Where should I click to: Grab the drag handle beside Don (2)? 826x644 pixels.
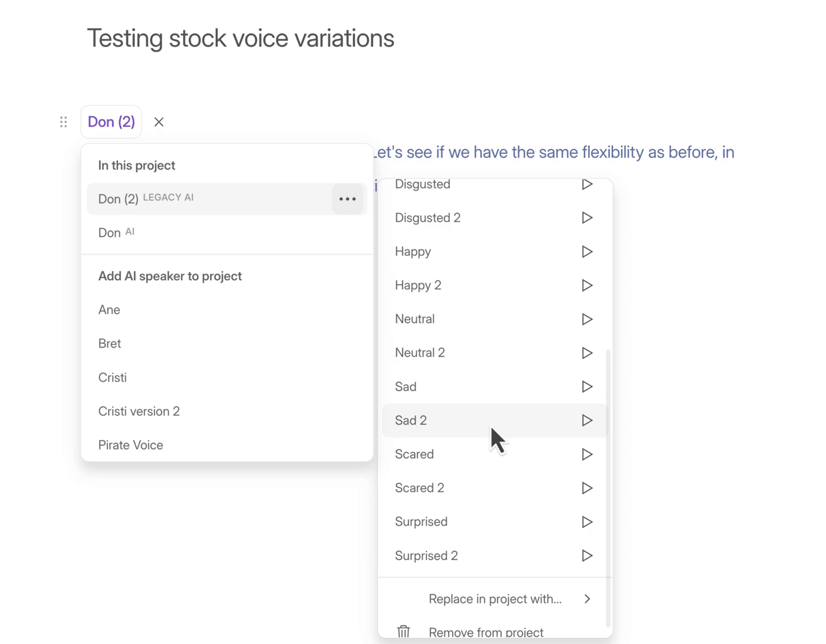click(64, 122)
